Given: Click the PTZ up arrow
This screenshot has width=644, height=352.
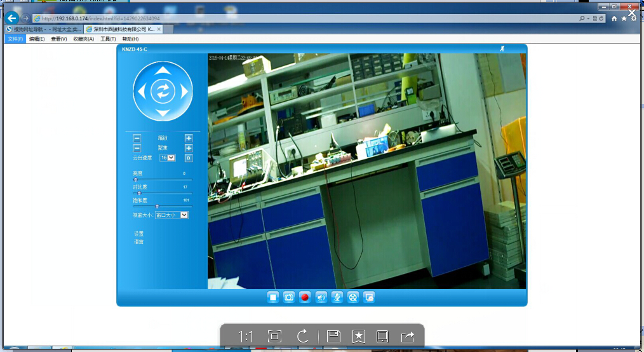Looking at the screenshot, I should coord(163,70).
